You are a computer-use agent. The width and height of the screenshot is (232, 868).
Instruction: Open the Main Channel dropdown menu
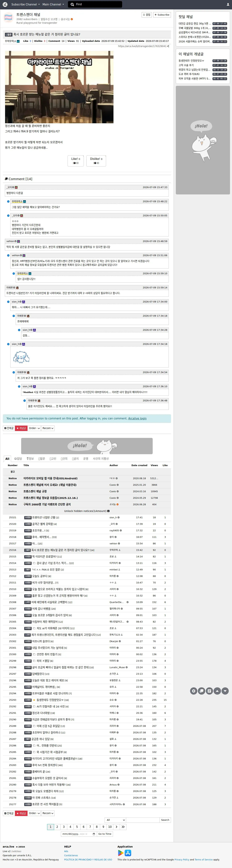[53, 4]
